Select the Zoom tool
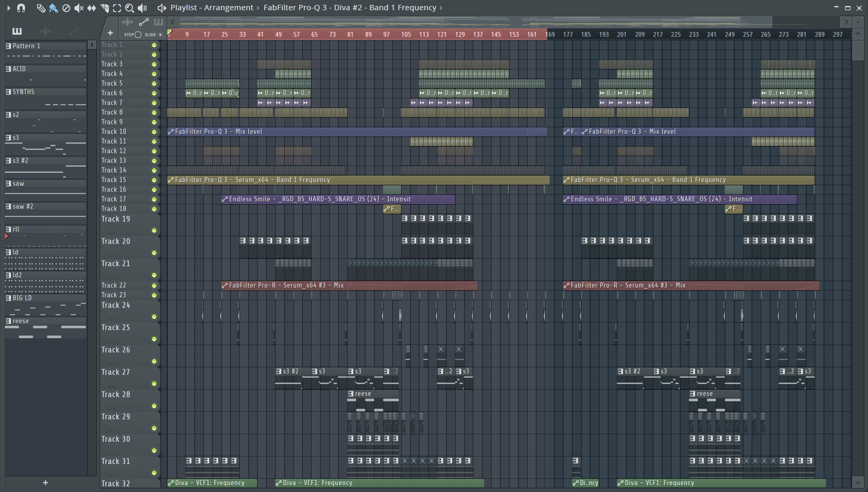The width and height of the screenshot is (868, 492). (129, 8)
